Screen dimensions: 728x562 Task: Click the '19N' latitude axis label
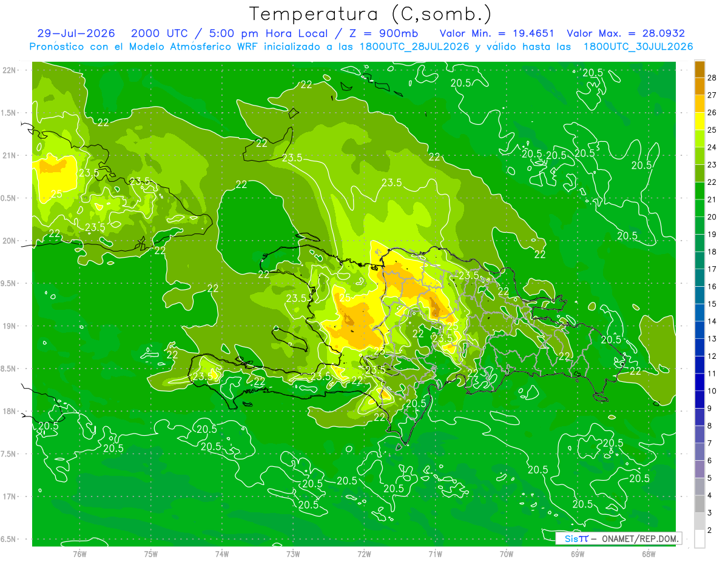pyautogui.click(x=10, y=326)
